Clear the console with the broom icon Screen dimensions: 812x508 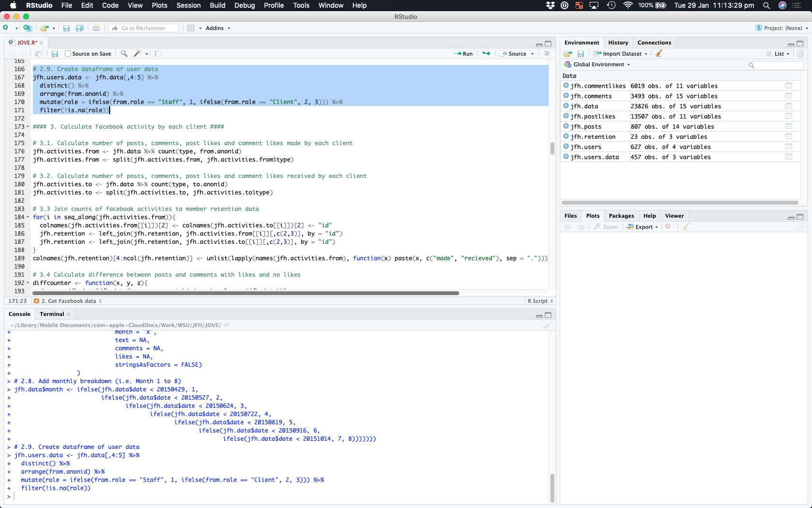[547, 325]
